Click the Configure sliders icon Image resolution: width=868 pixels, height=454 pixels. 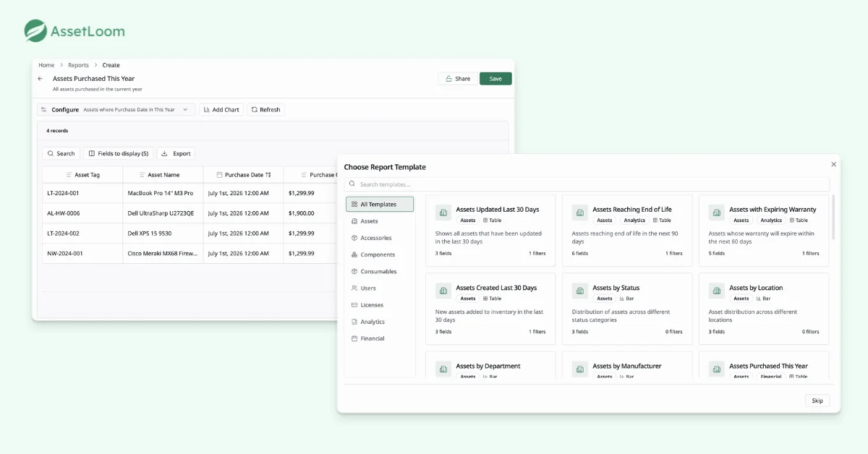click(44, 110)
